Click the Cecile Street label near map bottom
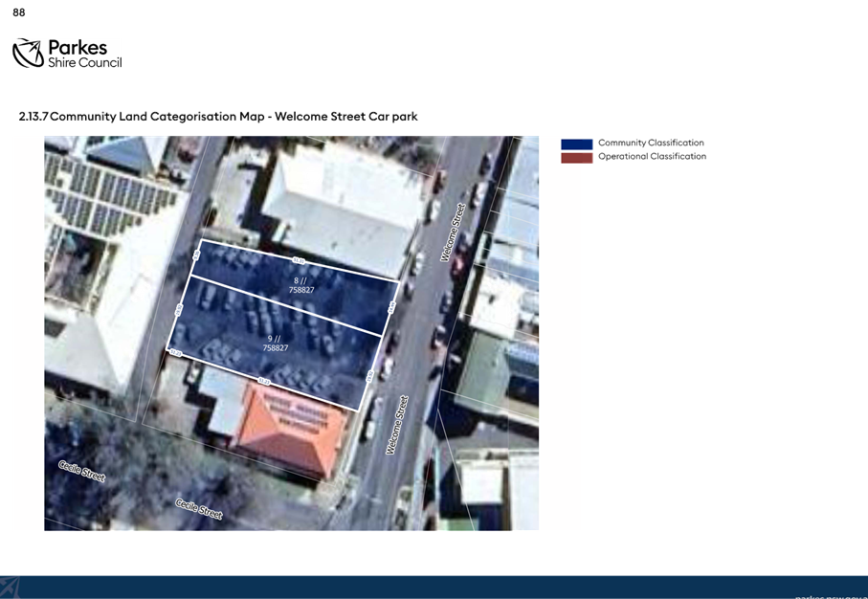This screenshot has width=868, height=599. click(199, 509)
